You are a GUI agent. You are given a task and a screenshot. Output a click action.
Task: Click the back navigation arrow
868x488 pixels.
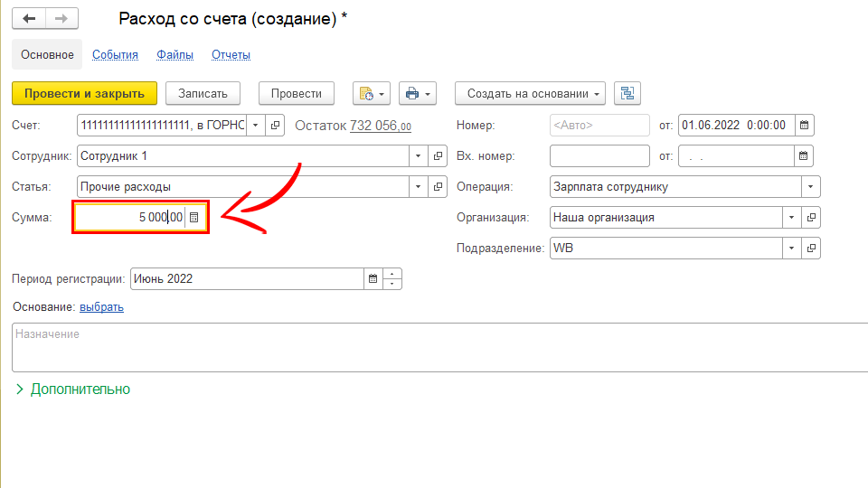pyautogui.click(x=28, y=19)
